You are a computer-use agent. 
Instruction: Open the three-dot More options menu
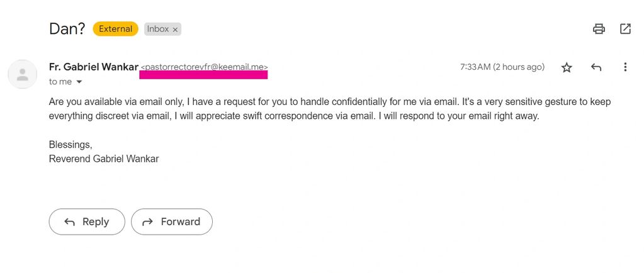click(625, 67)
